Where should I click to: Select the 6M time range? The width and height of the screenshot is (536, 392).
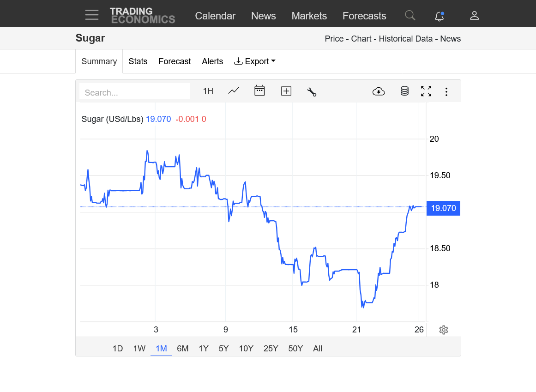(182, 349)
